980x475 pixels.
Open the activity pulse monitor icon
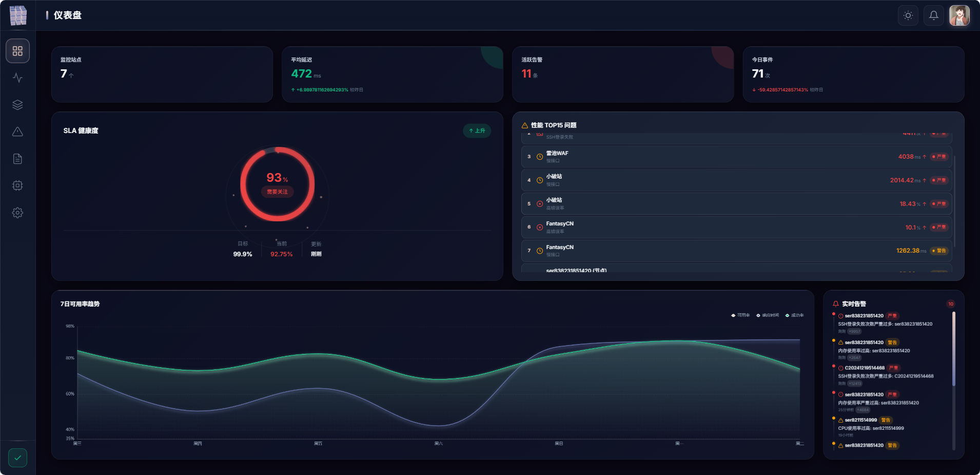click(17, 78)
